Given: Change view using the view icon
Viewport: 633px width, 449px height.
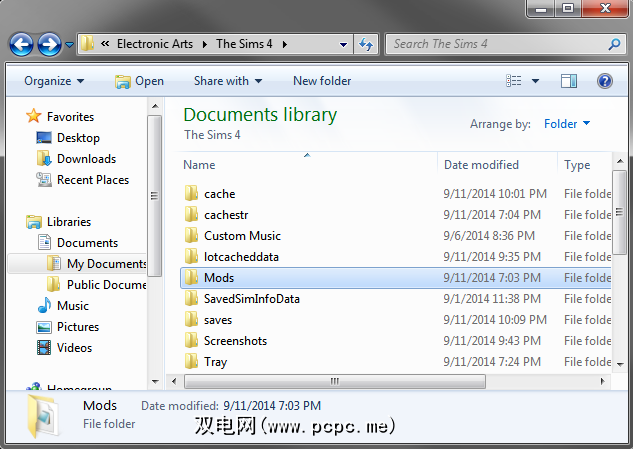Looking at the screenshot, I should pyautogui.click(x=514, y=81).
